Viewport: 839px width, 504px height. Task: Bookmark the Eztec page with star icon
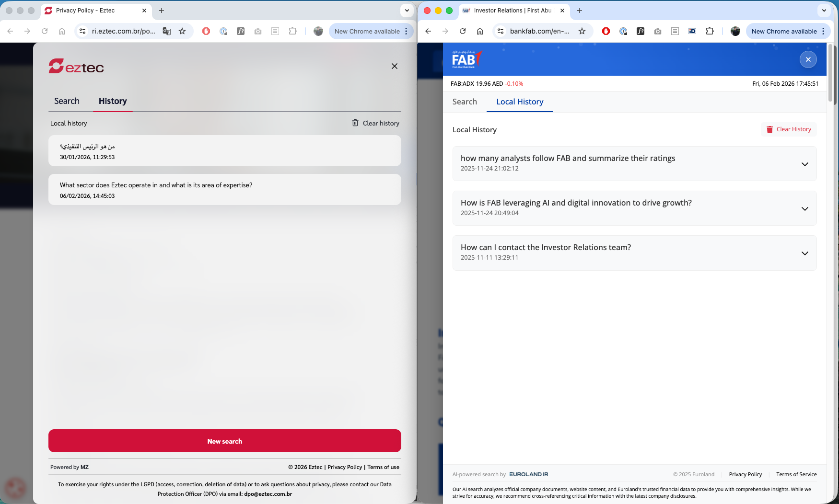(182, 31)
